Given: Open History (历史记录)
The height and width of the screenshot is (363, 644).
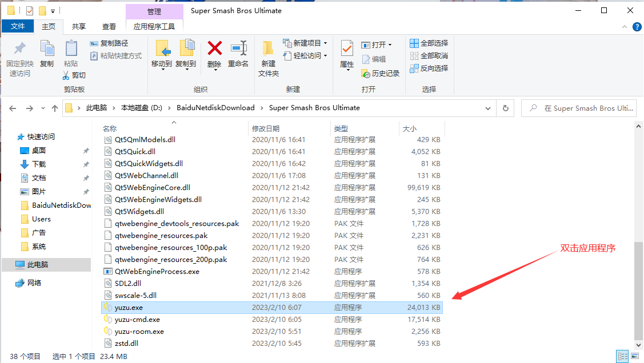Looking at the screenshot, I should pyautogui.click(x=381, y=74).
